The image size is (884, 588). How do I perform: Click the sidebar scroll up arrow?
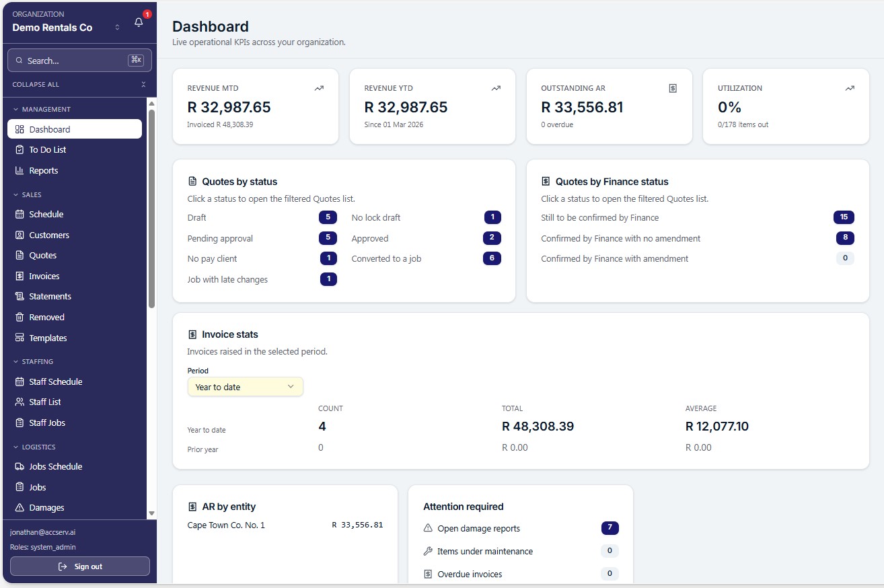152,104
